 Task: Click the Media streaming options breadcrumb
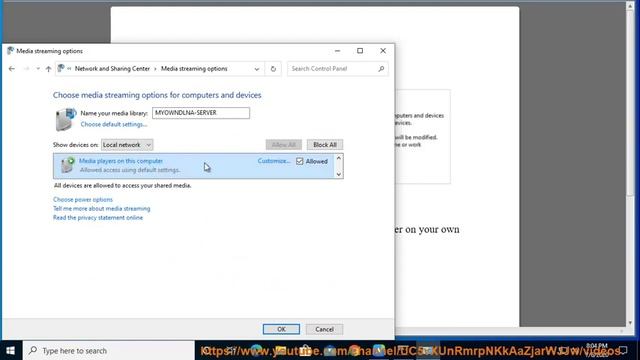[194, 69]
